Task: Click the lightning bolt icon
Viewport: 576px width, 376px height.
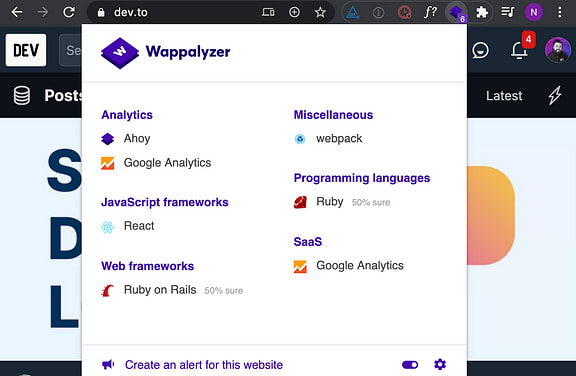Action: (555, 95)
